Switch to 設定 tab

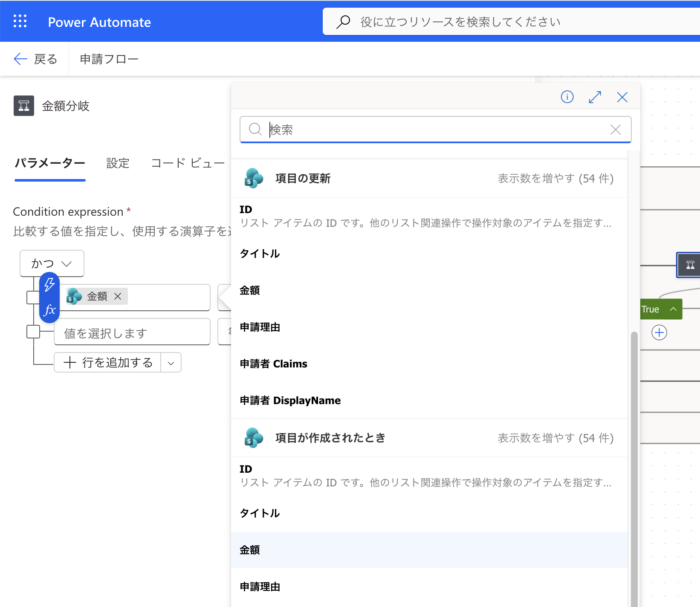118,163
